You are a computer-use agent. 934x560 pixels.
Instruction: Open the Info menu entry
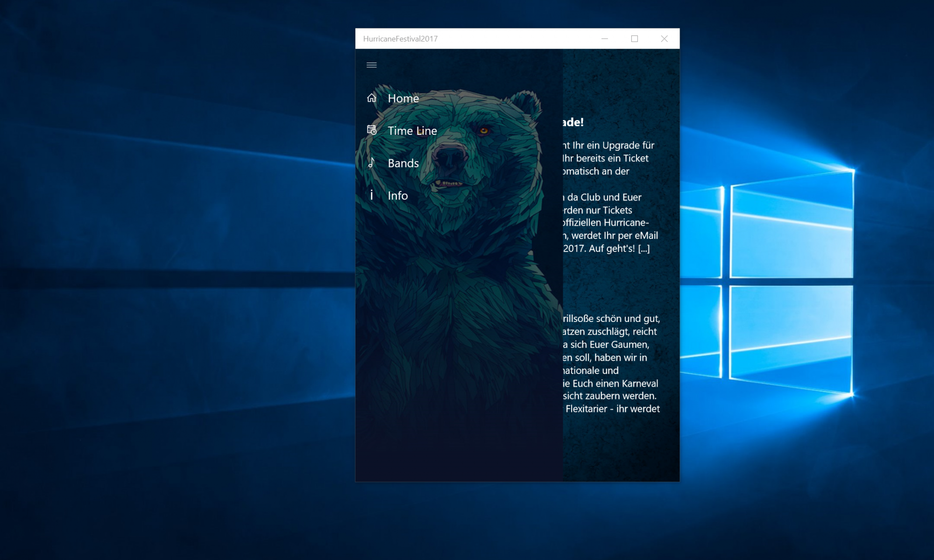(459, 195)
